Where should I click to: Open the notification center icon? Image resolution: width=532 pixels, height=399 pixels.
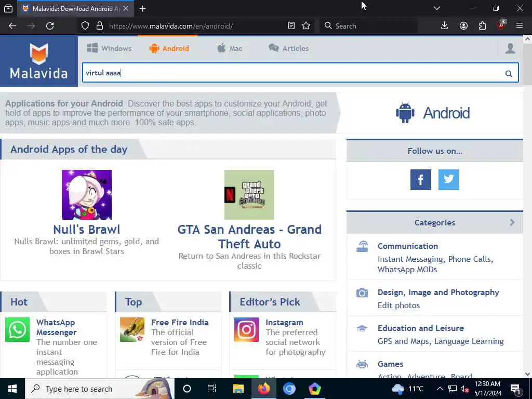(x=516, y=389)
